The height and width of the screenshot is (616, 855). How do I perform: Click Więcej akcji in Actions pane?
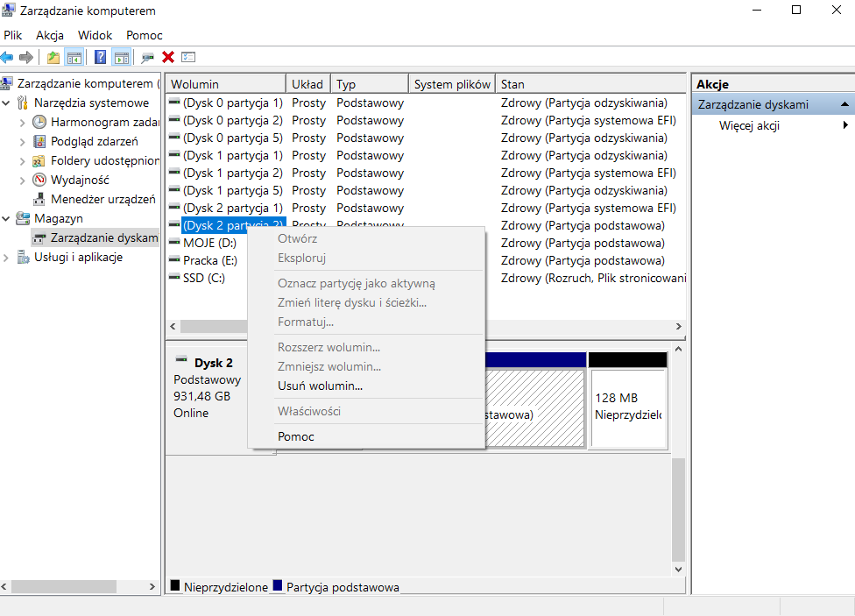(x=749, y=125)
